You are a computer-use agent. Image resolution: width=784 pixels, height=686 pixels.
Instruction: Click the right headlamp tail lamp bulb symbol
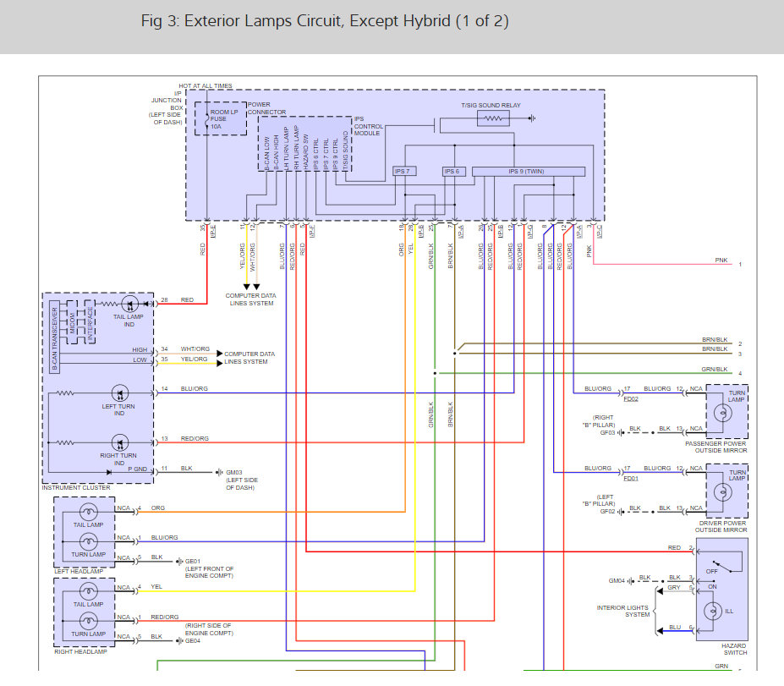[89, 591]
